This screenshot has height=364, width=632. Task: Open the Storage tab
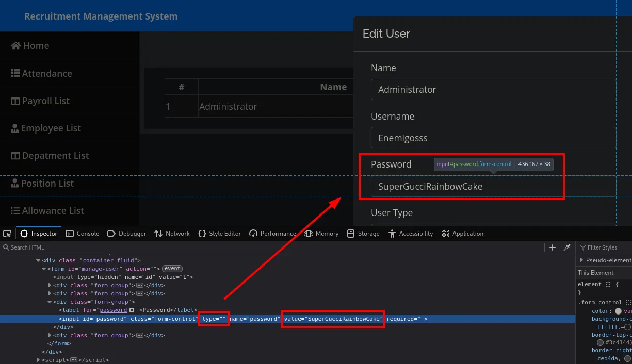(x=364, y=234)
